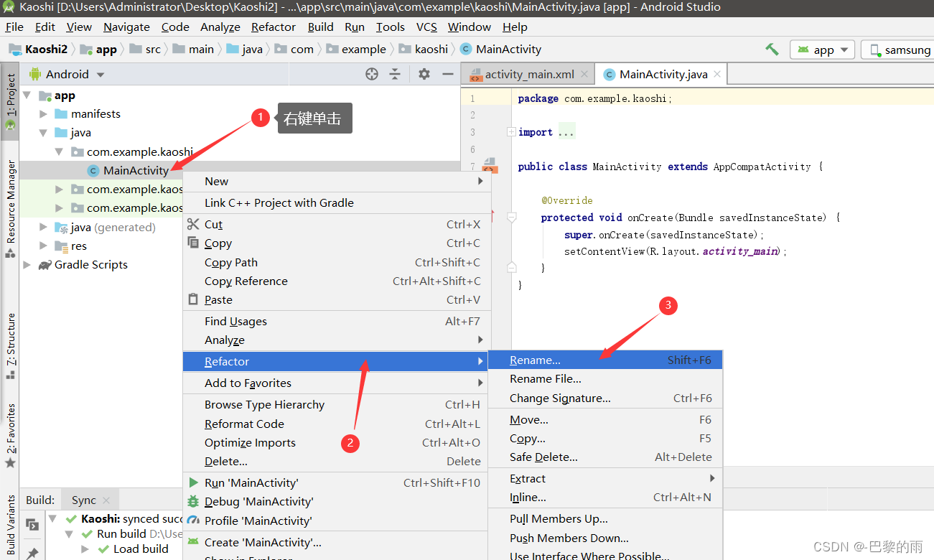This screenshot has height=560, width=934.
Task: Click the Profile 'MainActivity' gauge icon
Action: 193,521
